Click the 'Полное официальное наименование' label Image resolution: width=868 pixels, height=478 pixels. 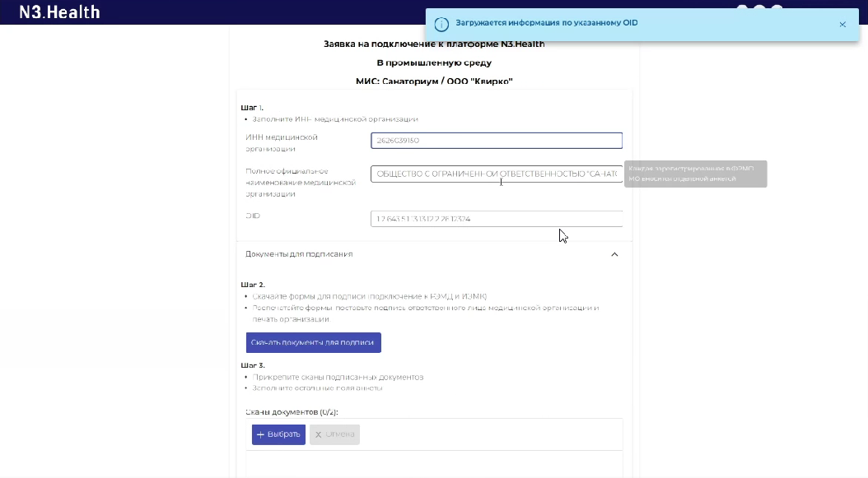(x=301, y=183)
